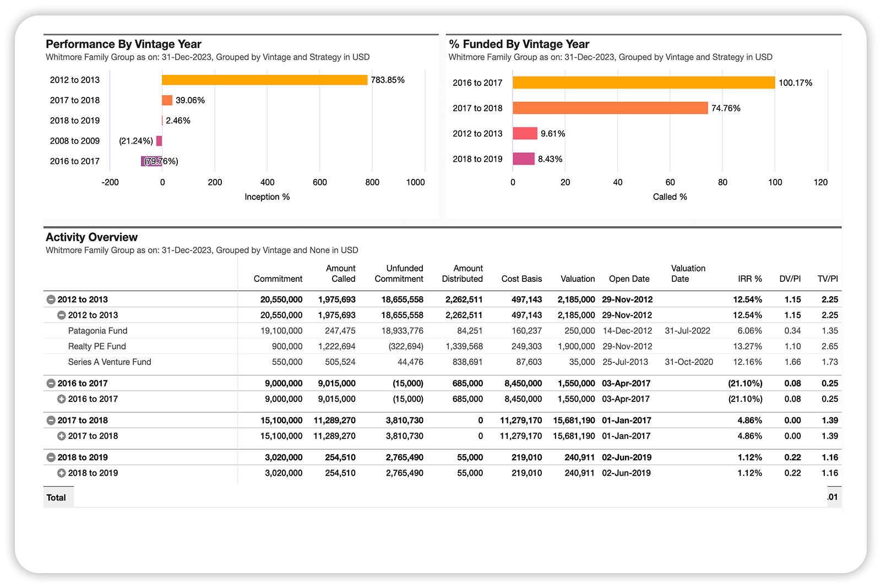Click Series A Venture Fund DV/PI value 1.66
Image resolution: width=881 pixels, height=588 pixels.
pos(792,362)
